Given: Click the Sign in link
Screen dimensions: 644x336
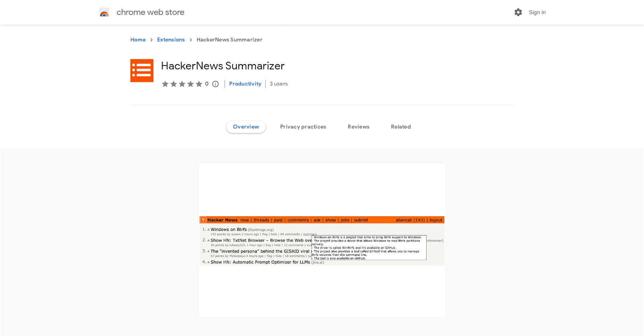Looking at the screenshot, I should (x=537, y=12).
